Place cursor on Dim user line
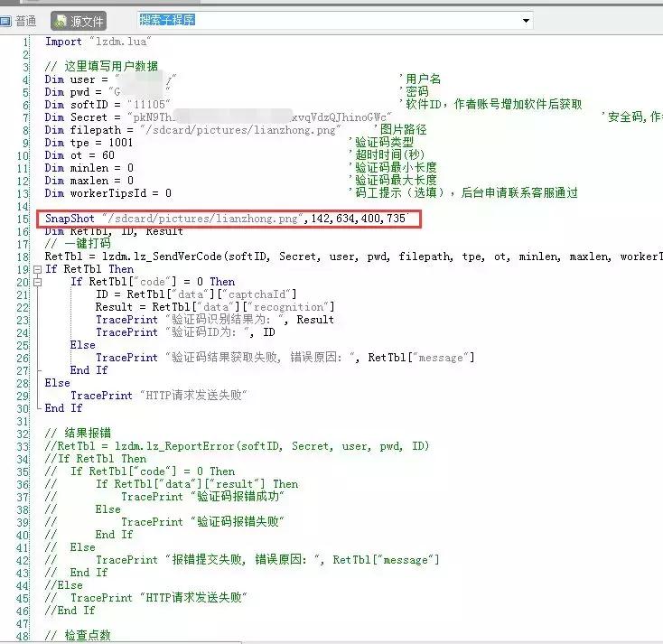Viewport: 663px width, 644px height. click(110, 79)
